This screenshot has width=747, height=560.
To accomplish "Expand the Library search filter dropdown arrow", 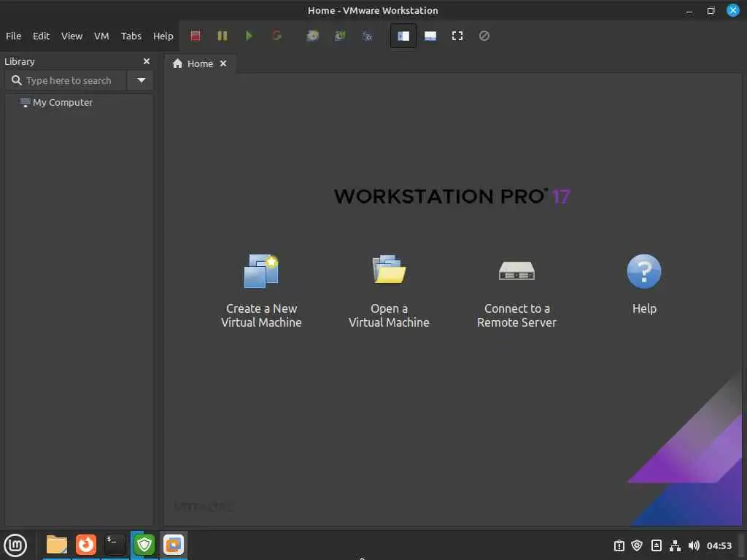I will pyautogui.click(x=141, y=80).
